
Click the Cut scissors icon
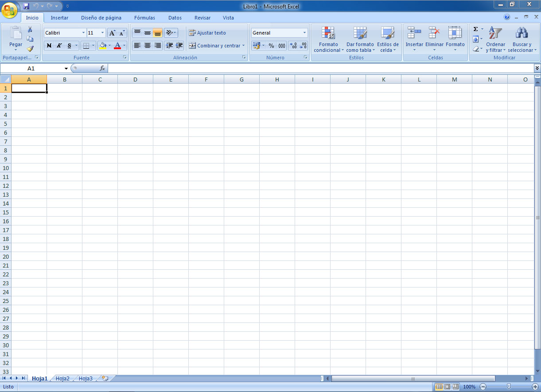(30, 29)
